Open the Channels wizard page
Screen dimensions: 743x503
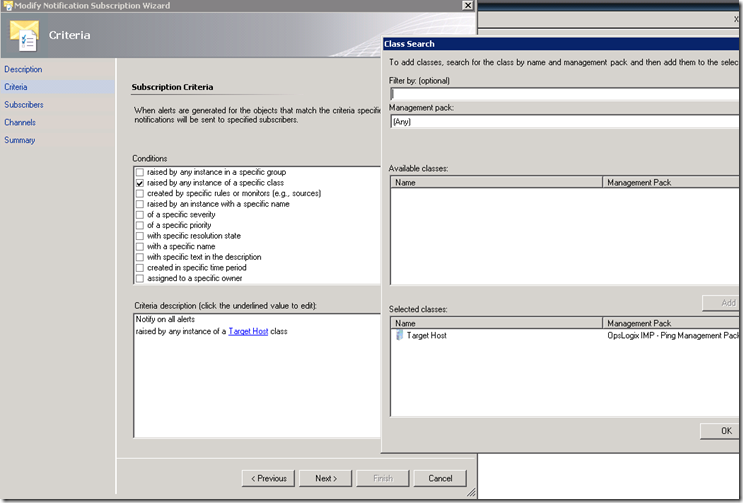(x=20, y=122)
